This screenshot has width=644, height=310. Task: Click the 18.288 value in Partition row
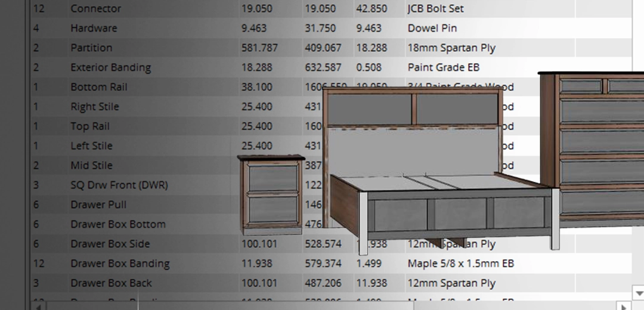pos(371,48)
